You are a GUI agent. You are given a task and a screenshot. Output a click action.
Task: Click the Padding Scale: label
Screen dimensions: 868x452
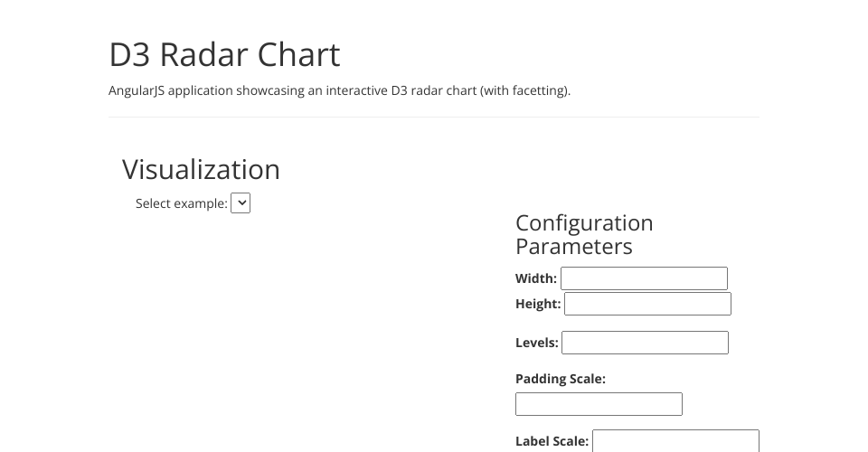(561, 379)
